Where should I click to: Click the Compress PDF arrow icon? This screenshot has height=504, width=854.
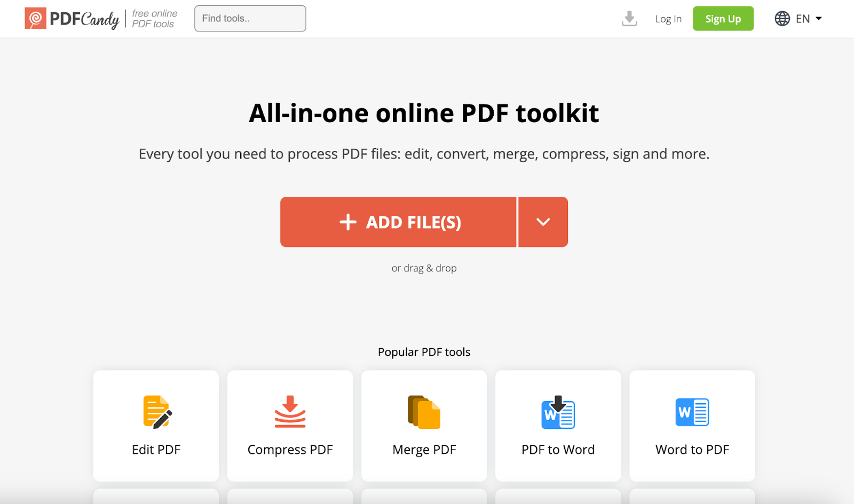[x=290, y=412]
